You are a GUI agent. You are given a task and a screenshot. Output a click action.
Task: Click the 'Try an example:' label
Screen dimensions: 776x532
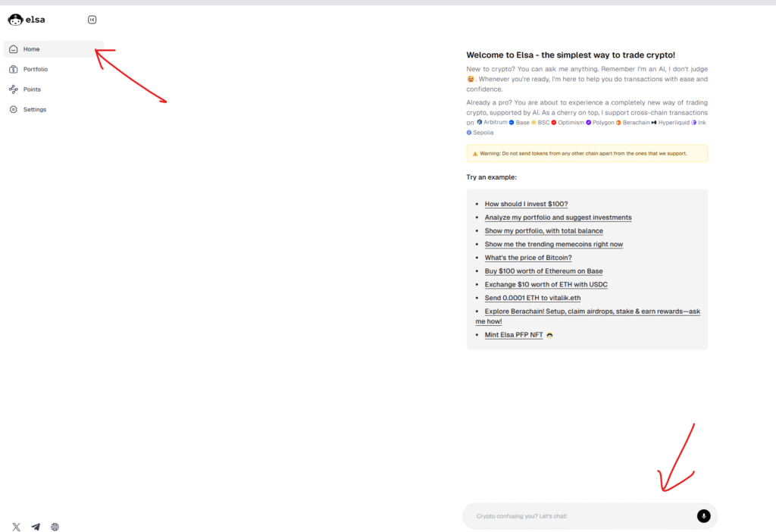(491, 177)
